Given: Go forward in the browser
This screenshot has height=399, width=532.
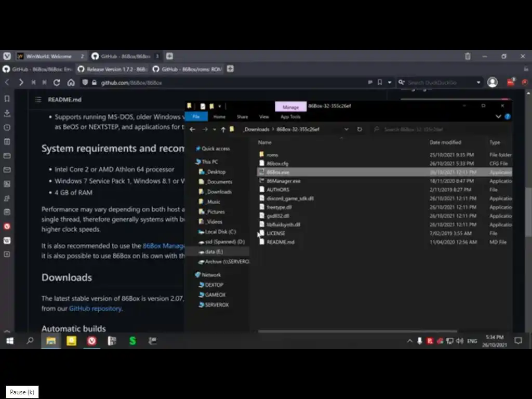Looking at the screenshot, I should (21, 83).
